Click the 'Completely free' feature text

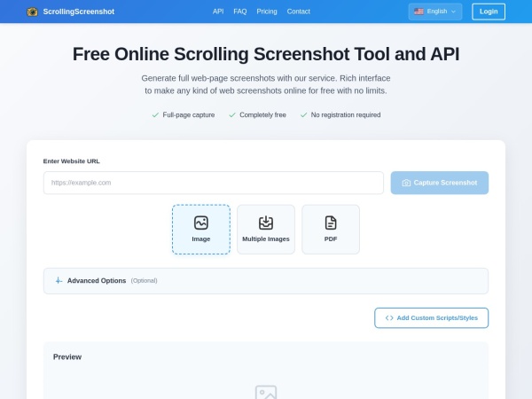[262, 115]
